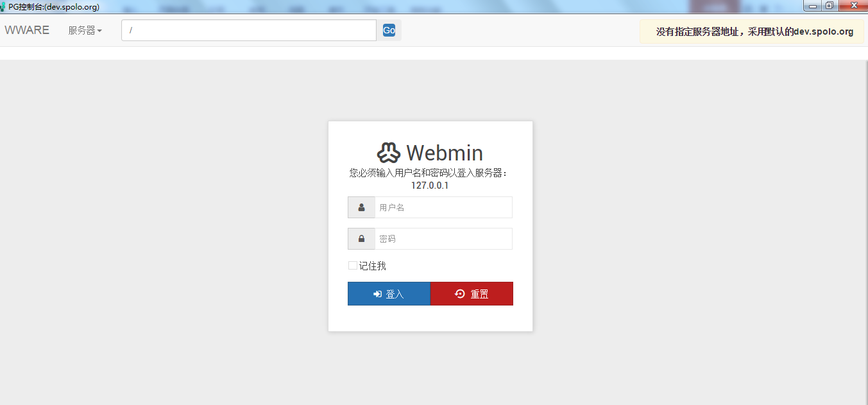Click the blue 登入 login button

coord(389,294)
